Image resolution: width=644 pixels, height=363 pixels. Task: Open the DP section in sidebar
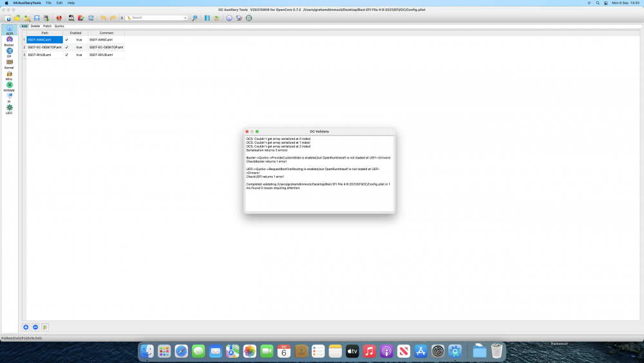coord(9,53)
